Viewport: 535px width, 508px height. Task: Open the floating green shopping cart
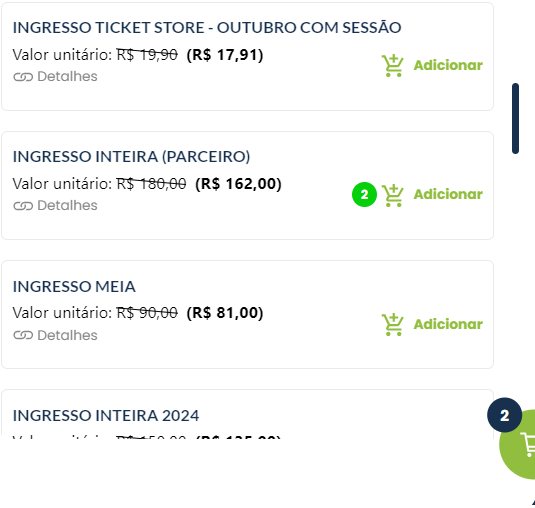(518, 444)
